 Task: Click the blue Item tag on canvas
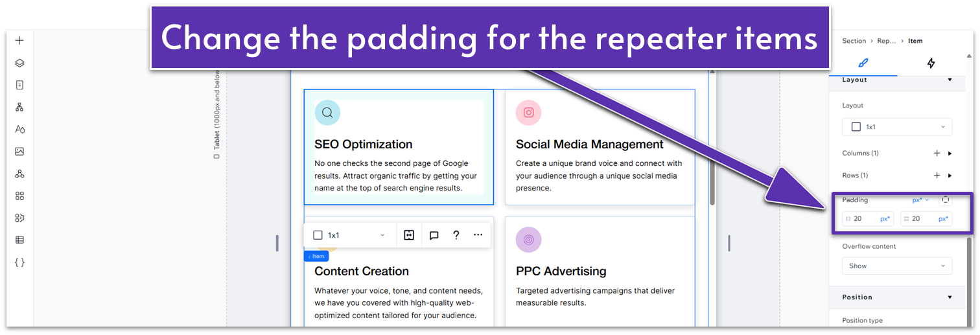(x=316, y=257)
